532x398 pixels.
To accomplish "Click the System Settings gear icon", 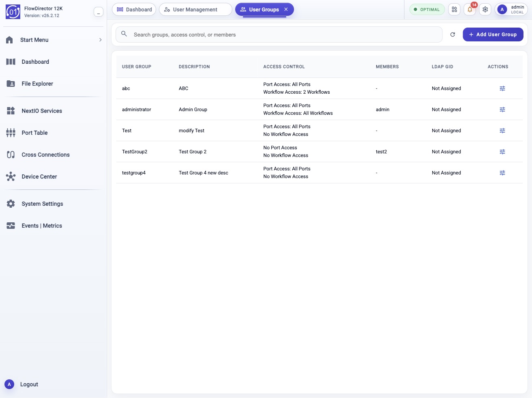I will tap(11, 204).
